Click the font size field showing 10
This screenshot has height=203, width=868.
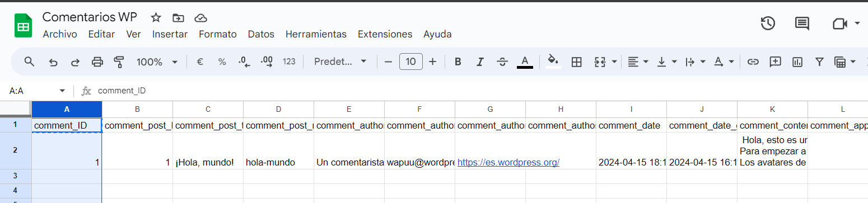click(x=410, y=62)
